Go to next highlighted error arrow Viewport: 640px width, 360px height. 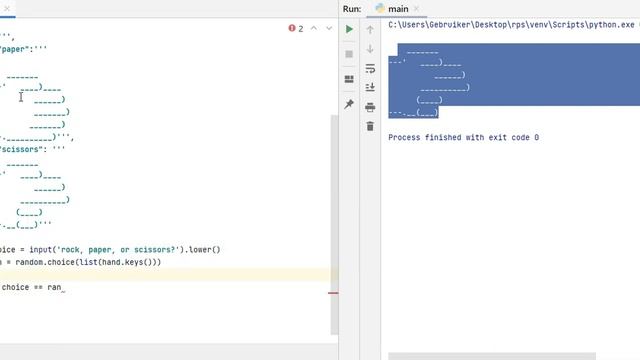click(x=329, y=28)
